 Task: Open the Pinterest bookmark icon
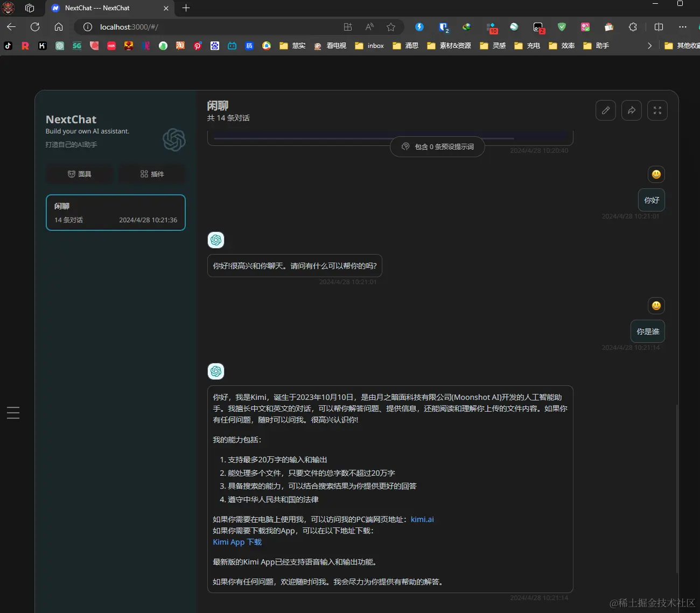click(x=198, y=46)
